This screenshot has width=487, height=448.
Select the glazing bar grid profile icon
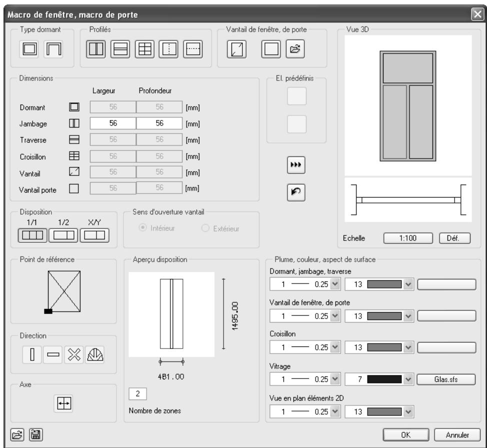144,49
